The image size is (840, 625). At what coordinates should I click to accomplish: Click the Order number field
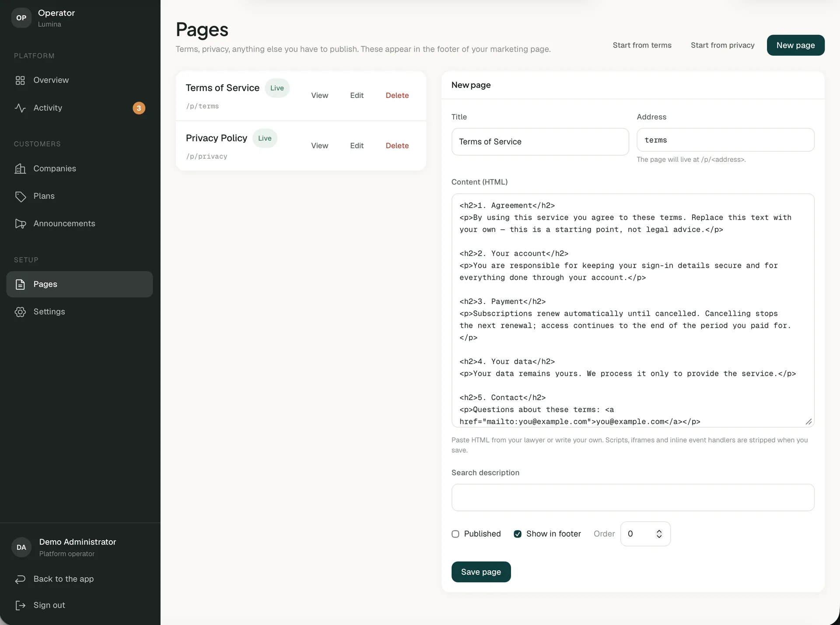click(645, 534)
